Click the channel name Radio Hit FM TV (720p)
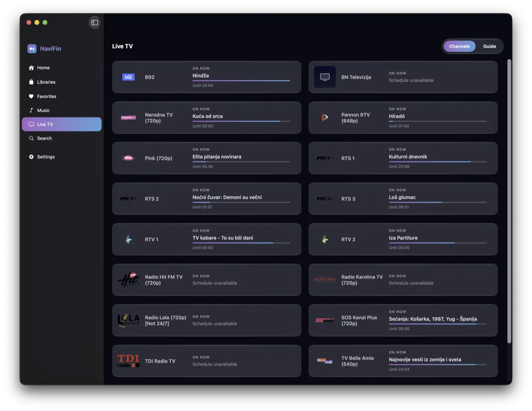 (164, 280)
